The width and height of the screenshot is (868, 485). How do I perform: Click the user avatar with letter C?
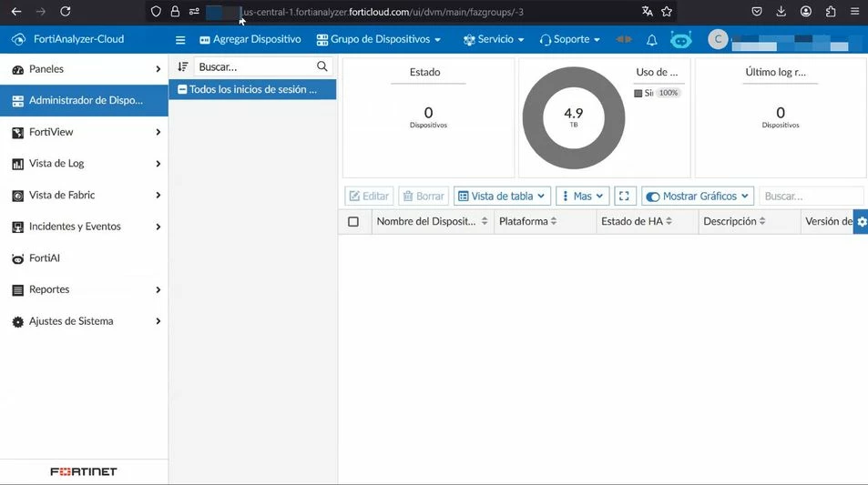(718, 39)
